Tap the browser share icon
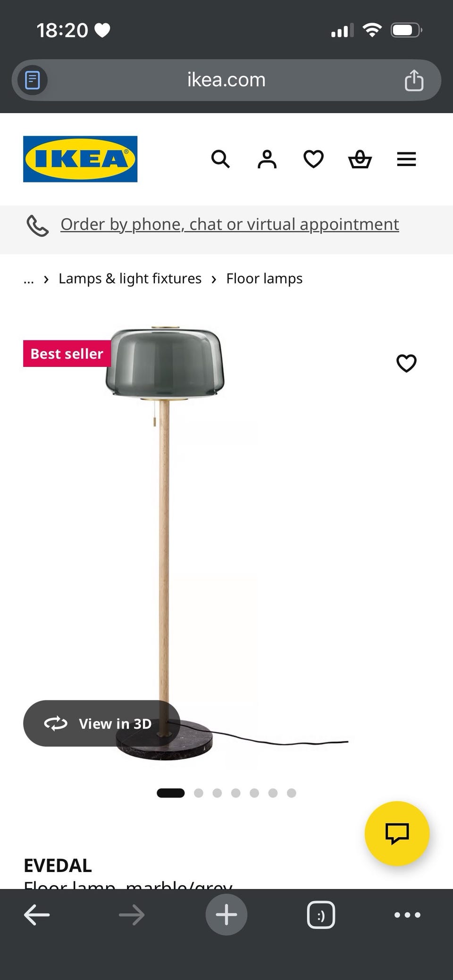Viewport: 453px width, 980px height. click(414, 80)
